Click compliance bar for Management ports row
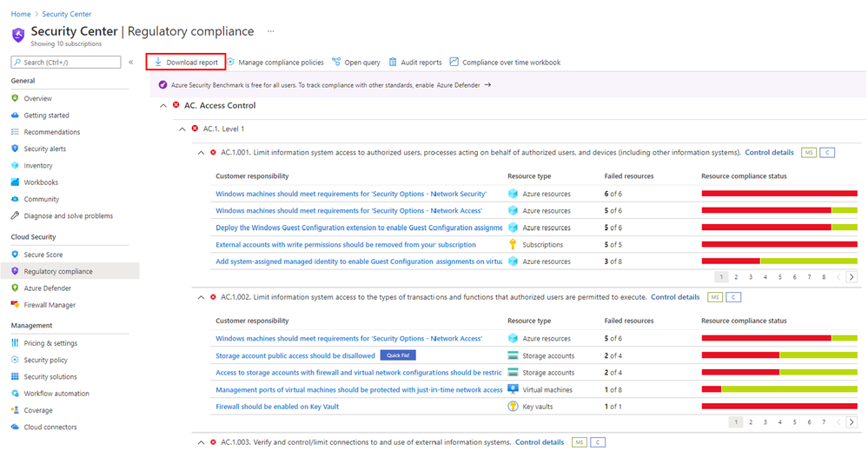 779,389
